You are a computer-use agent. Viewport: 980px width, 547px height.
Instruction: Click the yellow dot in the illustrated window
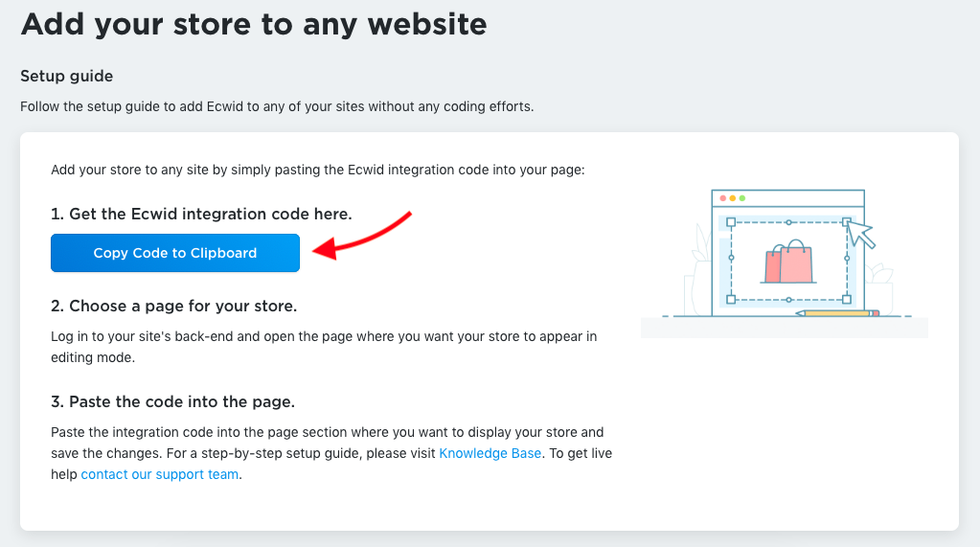coord(732,198)
